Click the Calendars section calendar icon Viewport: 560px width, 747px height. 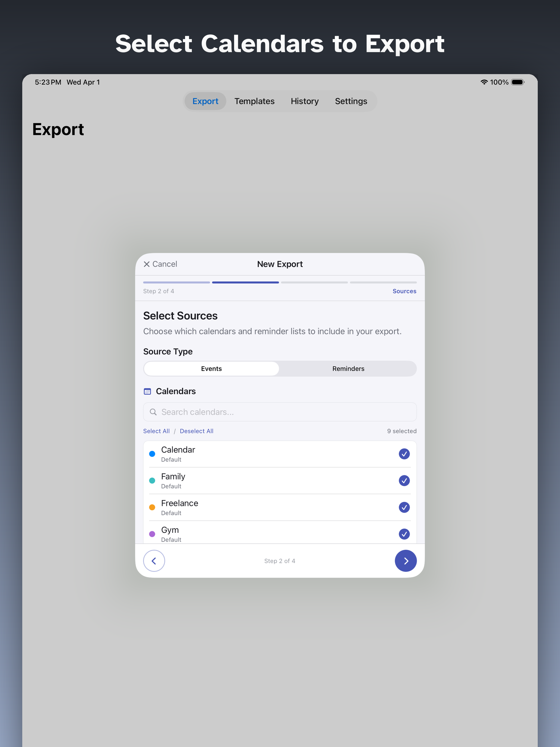148,391
